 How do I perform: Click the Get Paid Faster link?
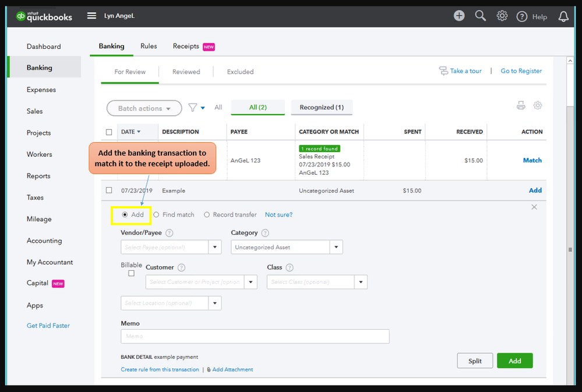pyautogui.click(x=48, y=326)
